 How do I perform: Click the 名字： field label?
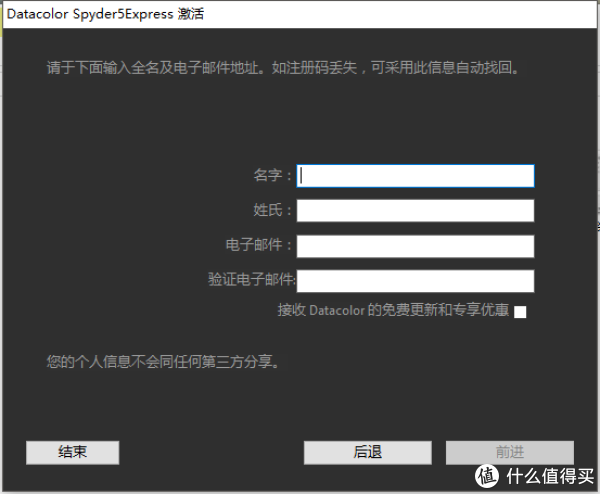point(273,176)
